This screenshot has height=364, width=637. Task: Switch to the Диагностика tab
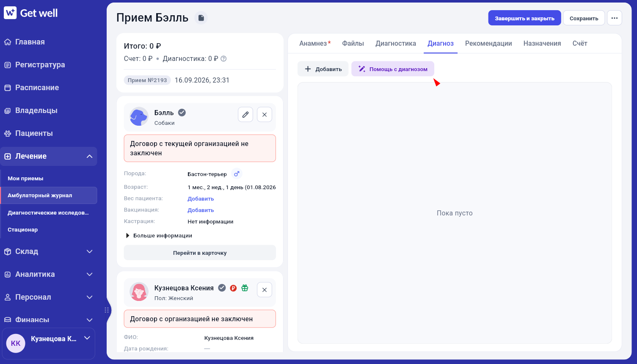point(396,43)
